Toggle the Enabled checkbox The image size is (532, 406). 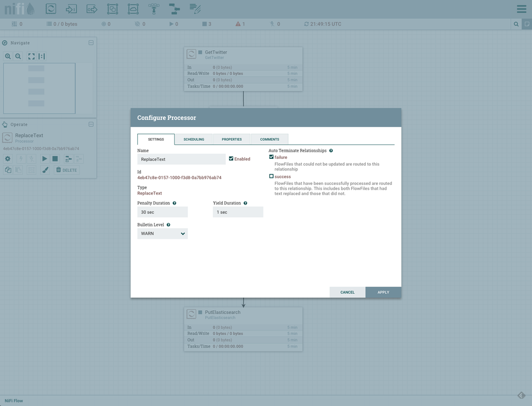click(231, 159)
